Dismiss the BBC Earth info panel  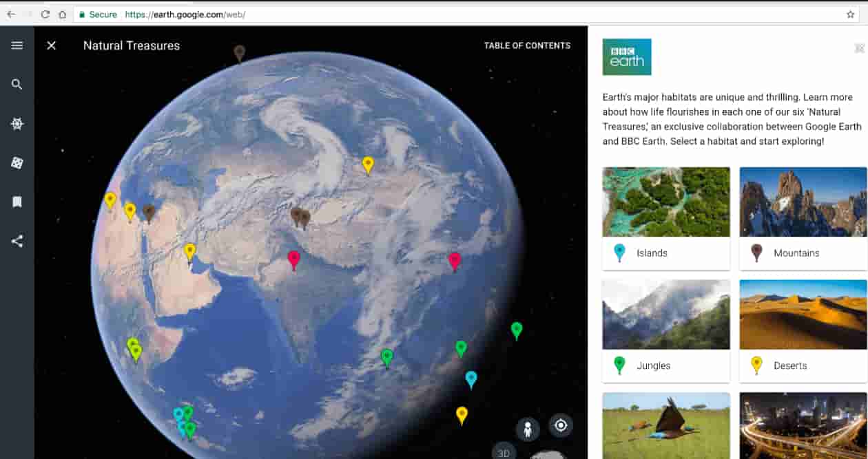point(859,48)
